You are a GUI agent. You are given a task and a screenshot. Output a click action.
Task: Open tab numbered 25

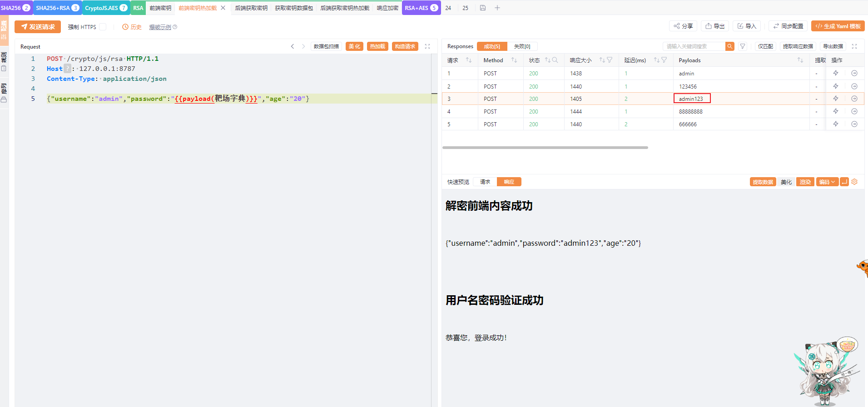[x=465, y=8]
